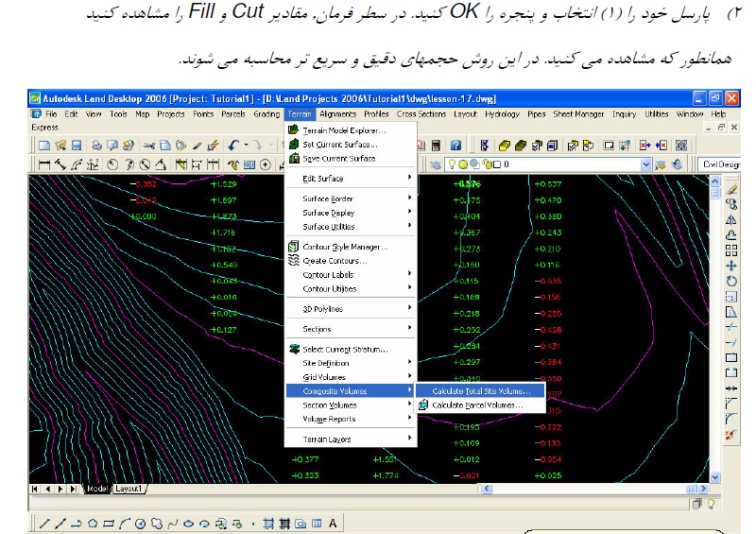Open the Cross Sections menu

pyautogui.click(x=421, y=113)
